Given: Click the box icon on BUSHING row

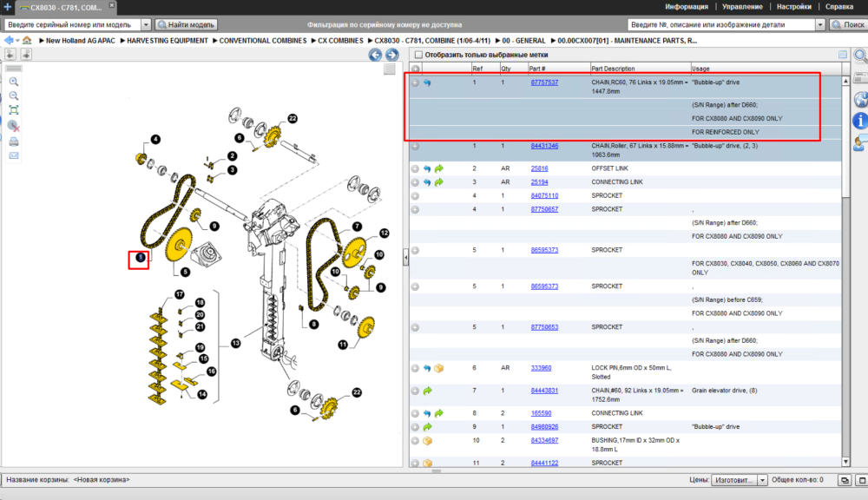Looking at the screenshot, I should pyautogui.click(x=427, y=441).
